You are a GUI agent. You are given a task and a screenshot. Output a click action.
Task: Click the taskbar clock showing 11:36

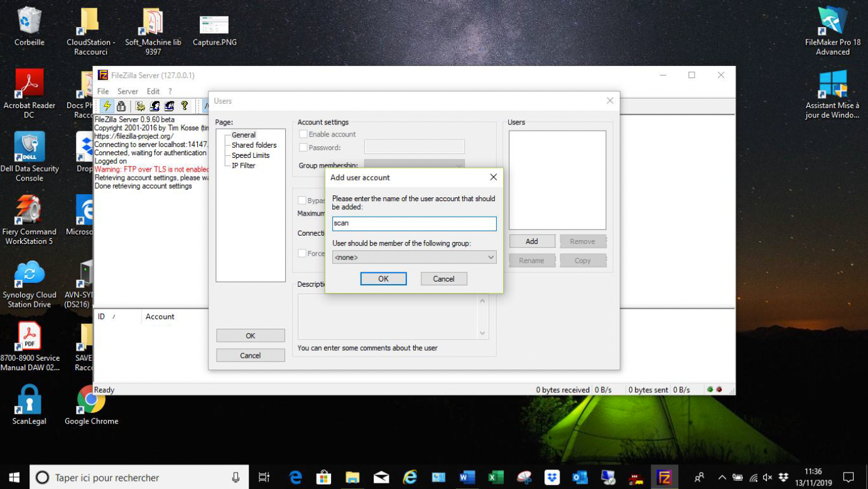[813, 478]
